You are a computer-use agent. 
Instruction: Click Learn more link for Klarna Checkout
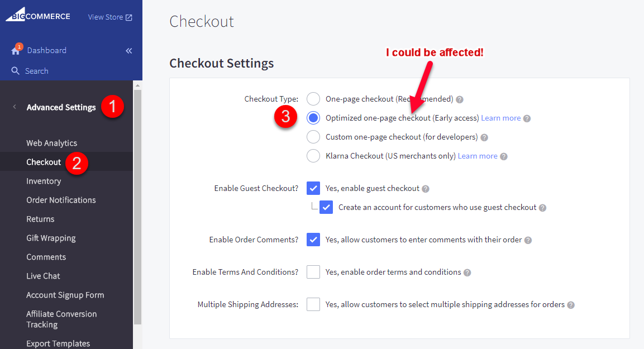(477, 156)
